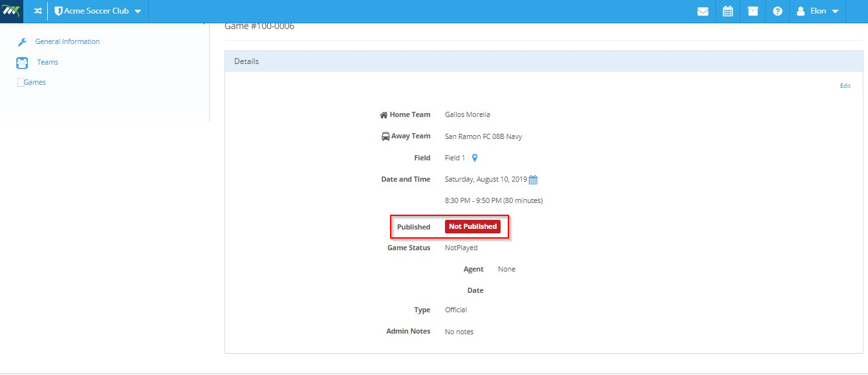Click the Field 1 map marker icon
The image size is (868, 375).
click(475, 158)
